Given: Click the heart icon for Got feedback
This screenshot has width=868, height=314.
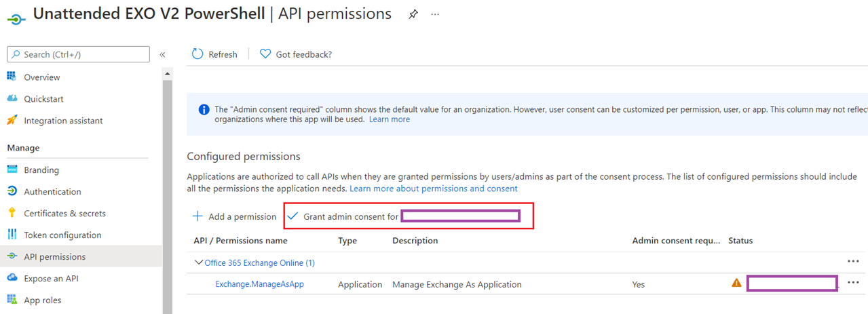Looking at the screenshot, I should point(265,54).
